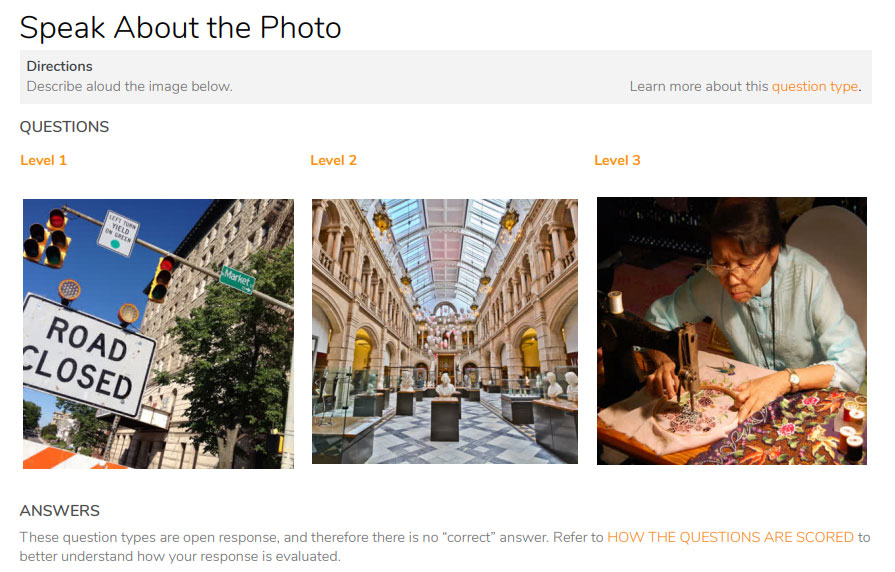The image size is (895, 572).
Task: Click the green Market street sign in photo
Action: point(237,280)
